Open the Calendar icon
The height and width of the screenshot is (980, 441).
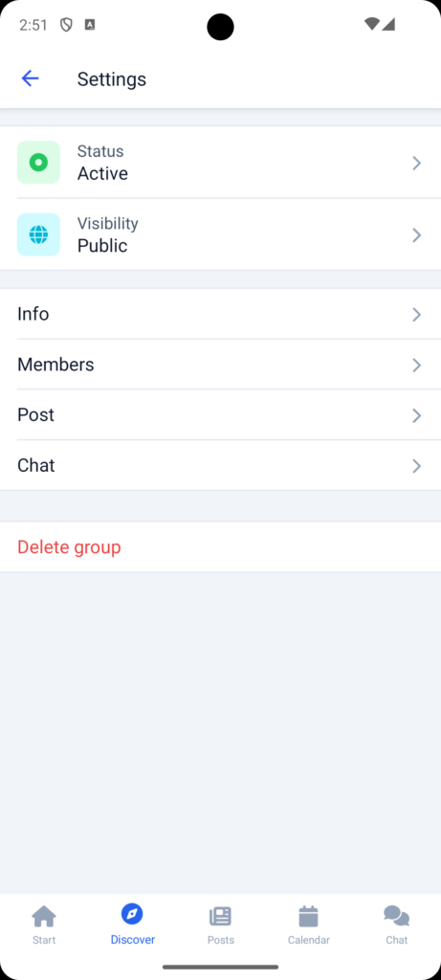coord(309,916)
